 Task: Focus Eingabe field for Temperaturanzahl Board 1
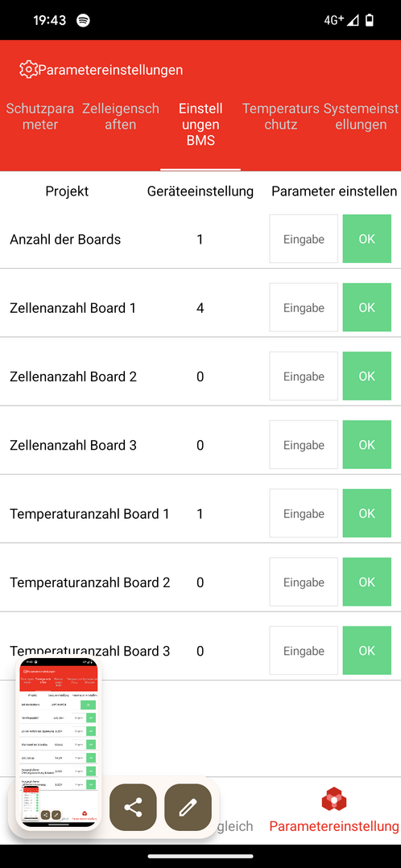(304, 513)
